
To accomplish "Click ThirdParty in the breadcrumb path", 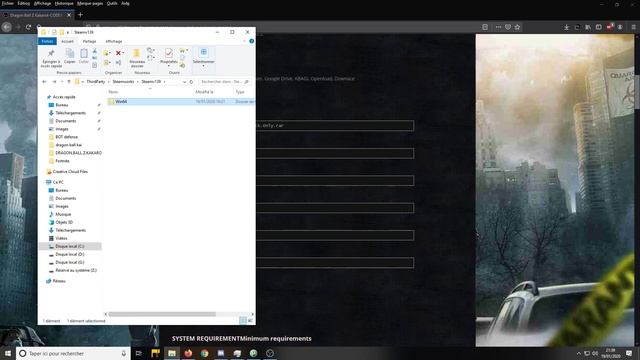I will (96, 82).
